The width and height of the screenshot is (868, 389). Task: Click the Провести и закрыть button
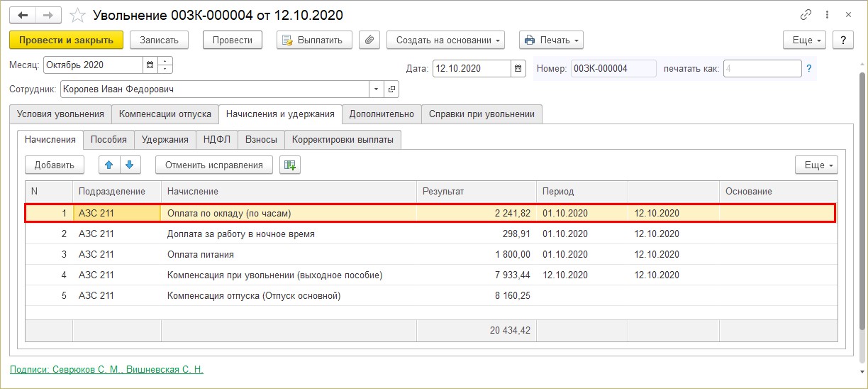(x=67, y=40)
